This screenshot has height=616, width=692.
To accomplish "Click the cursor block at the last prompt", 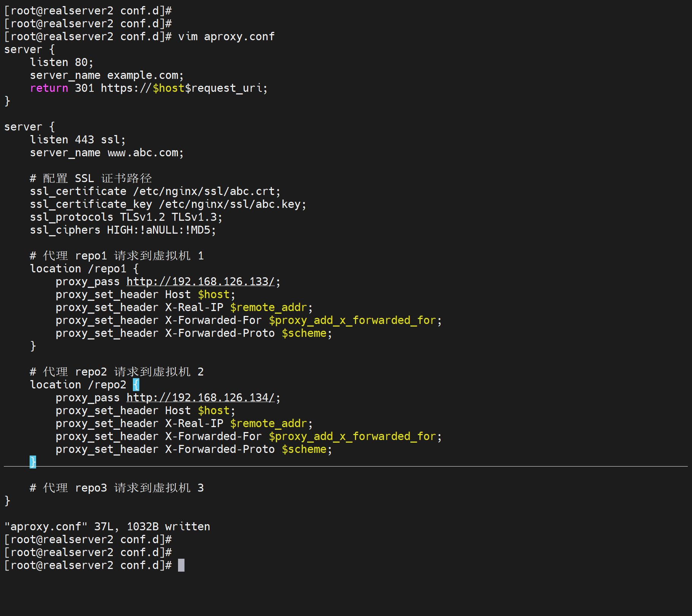I will (181, 565).
